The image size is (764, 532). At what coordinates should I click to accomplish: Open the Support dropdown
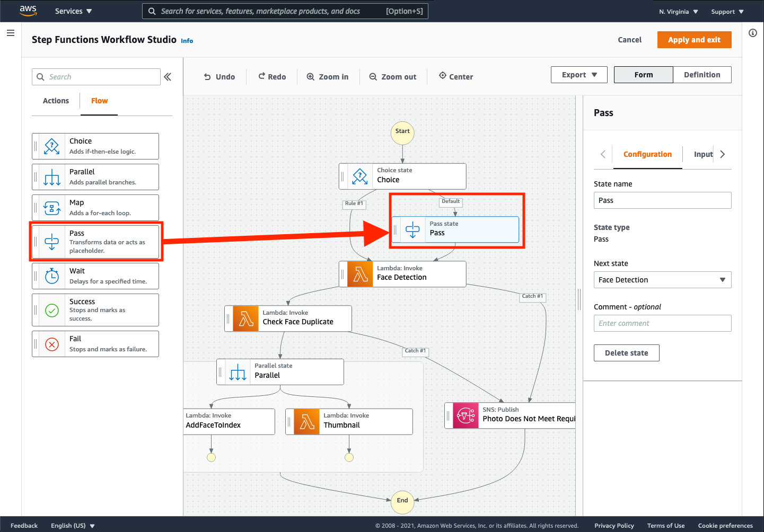(x=727, y=12)
